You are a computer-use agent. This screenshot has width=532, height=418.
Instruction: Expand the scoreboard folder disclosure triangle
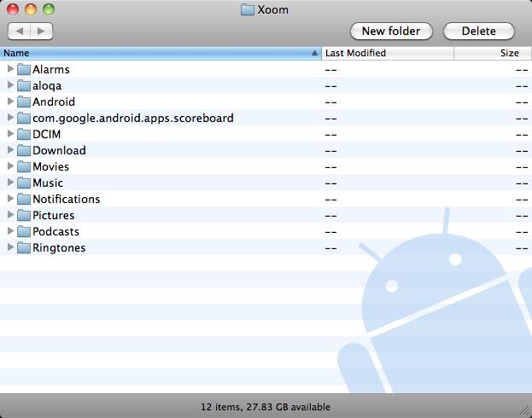tap(10, 118)
